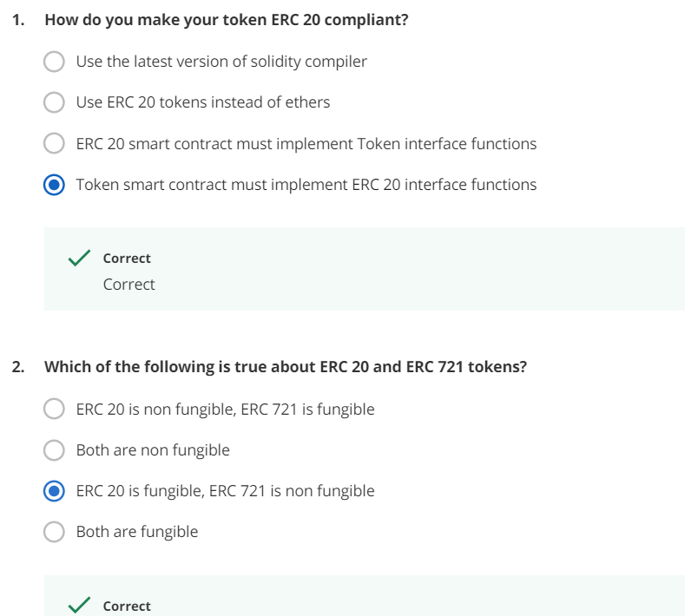This screenshot has width=685, height=616.
Task: Select radio 'ERC 20 is non fungible, ERC 721 is fungible'
Action: click(54, 409)
